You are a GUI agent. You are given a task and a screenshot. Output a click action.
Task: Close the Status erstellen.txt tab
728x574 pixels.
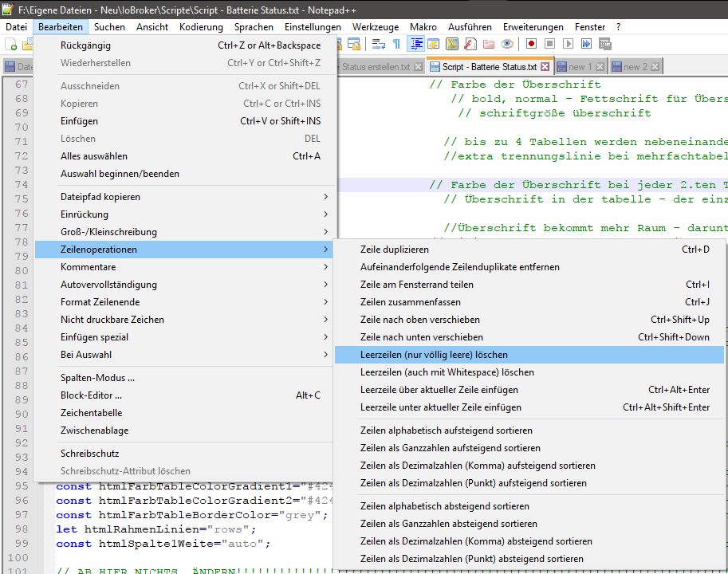click(x=419, y=67)
